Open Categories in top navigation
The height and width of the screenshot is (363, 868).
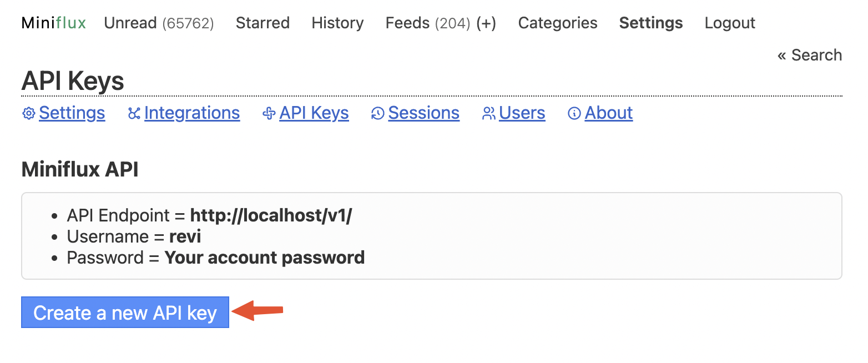point(558,23)
